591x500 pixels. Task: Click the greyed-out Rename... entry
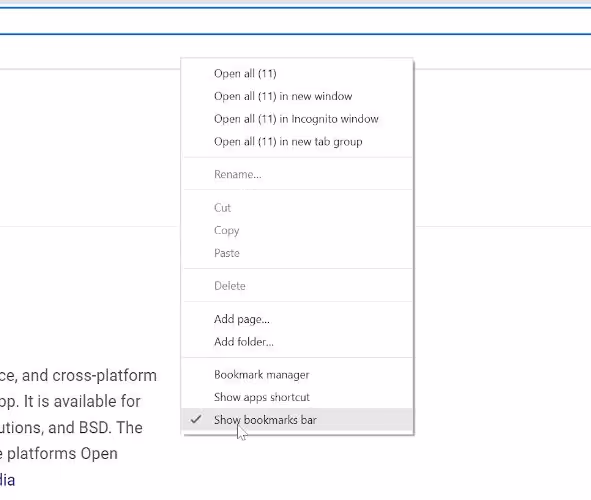pos(297,174)
